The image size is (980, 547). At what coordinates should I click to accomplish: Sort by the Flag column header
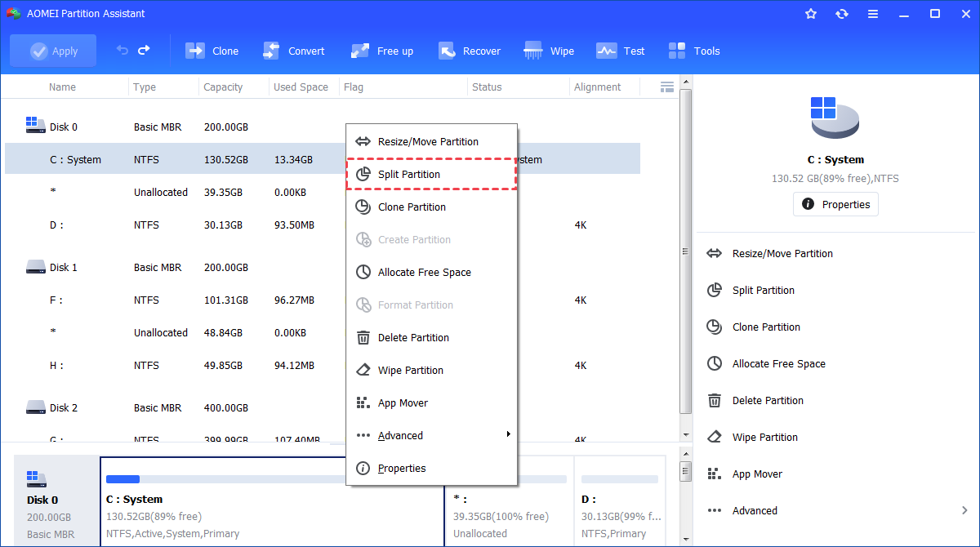354,87
